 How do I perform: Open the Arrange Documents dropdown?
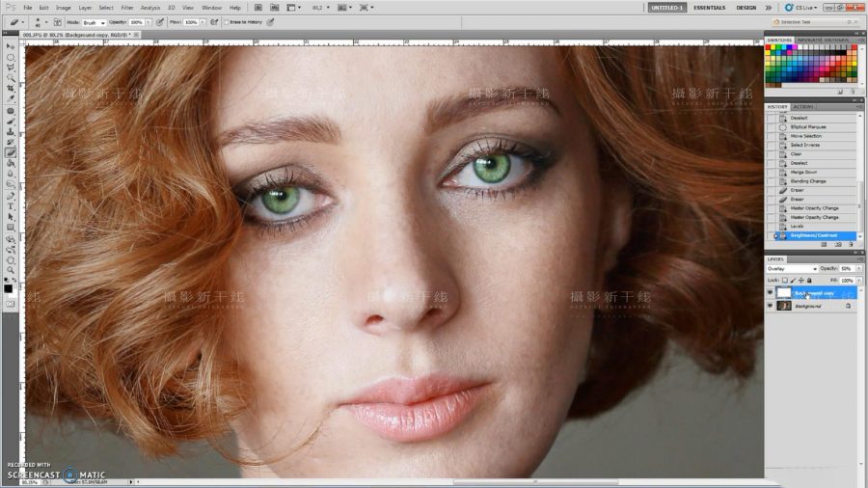pyautogui.click(x=345, y=8)
